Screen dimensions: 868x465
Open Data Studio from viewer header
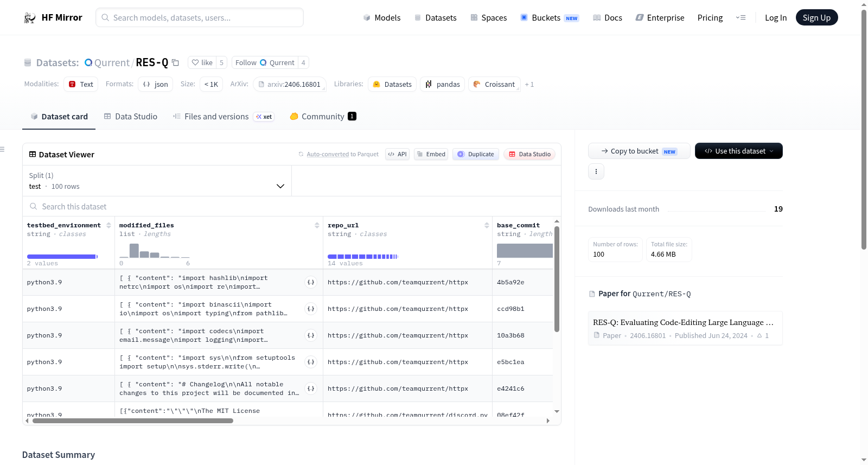[529, 154]
